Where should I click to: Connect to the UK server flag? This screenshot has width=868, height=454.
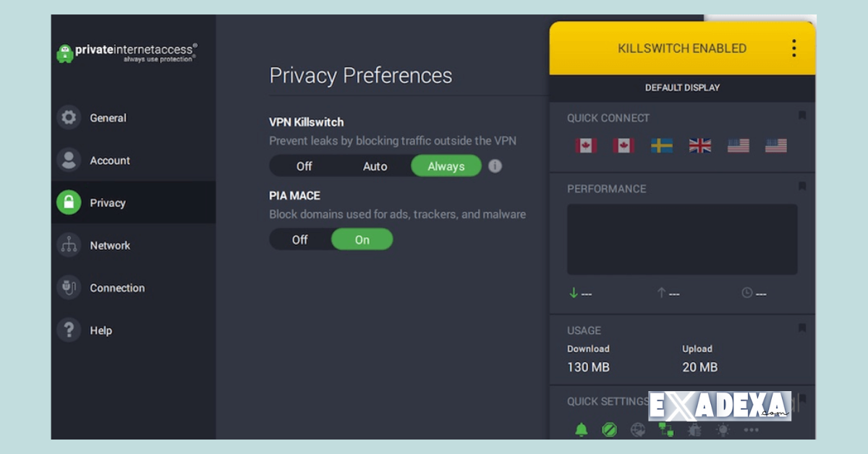point(699,145)
